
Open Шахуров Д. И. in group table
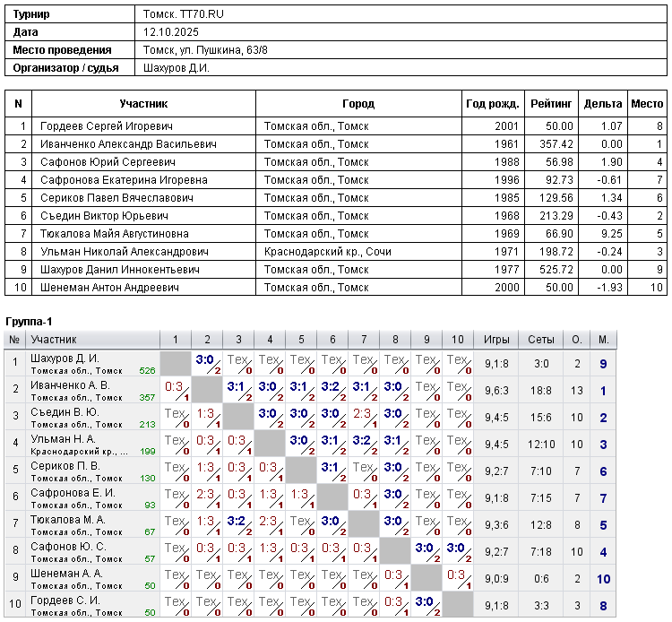[x=65, y=359]
